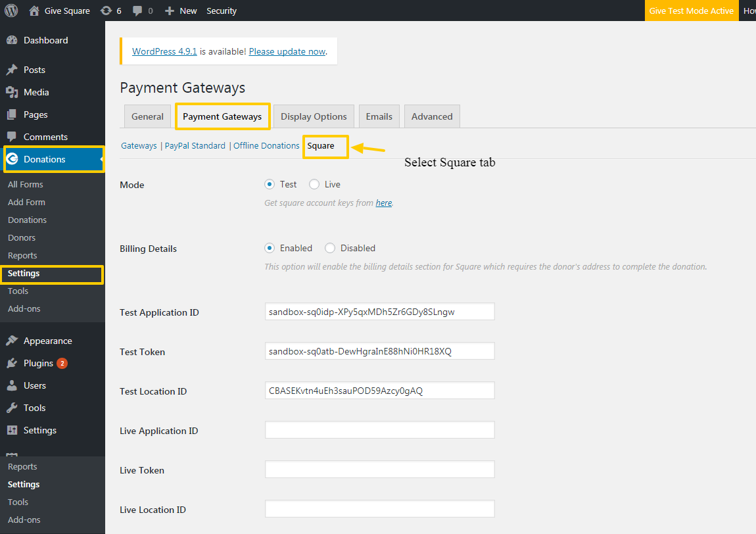The image size is (756, 534).
Task: Click the 'here' link for Square keys
Action: click(x=384, y=203)
